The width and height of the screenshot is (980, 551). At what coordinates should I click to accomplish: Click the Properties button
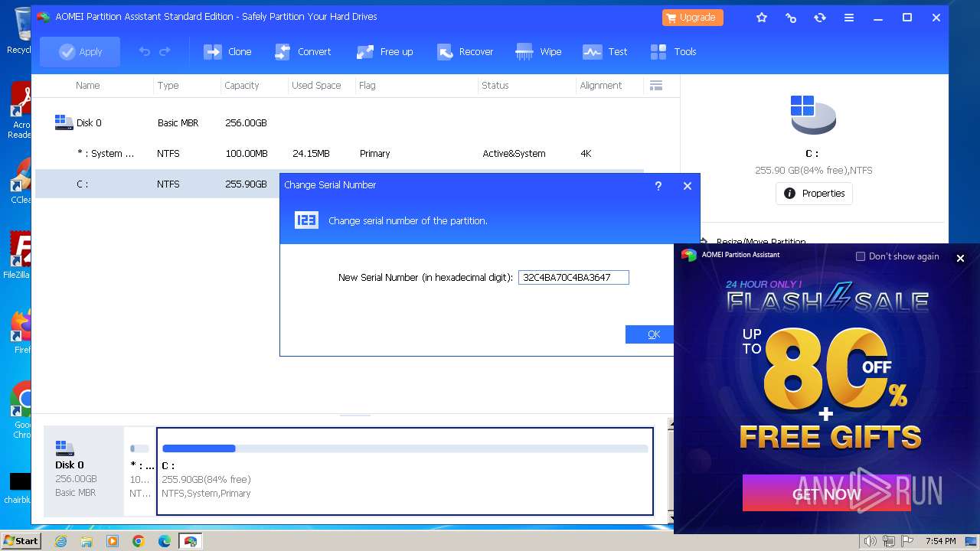814,194
